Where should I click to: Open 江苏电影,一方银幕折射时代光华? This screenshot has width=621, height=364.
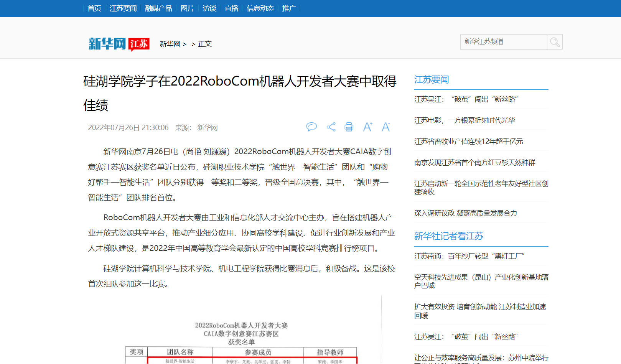465,120
